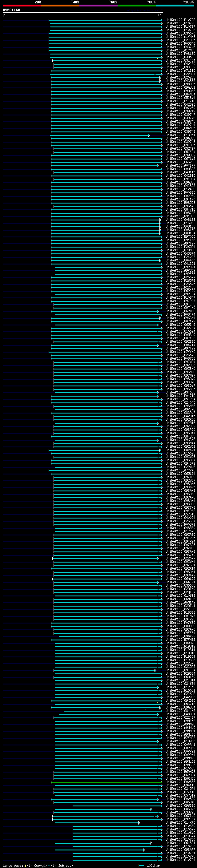Select hit label UniRef100_P07089
Screen dimensions: 197x868
coord(180,108)
